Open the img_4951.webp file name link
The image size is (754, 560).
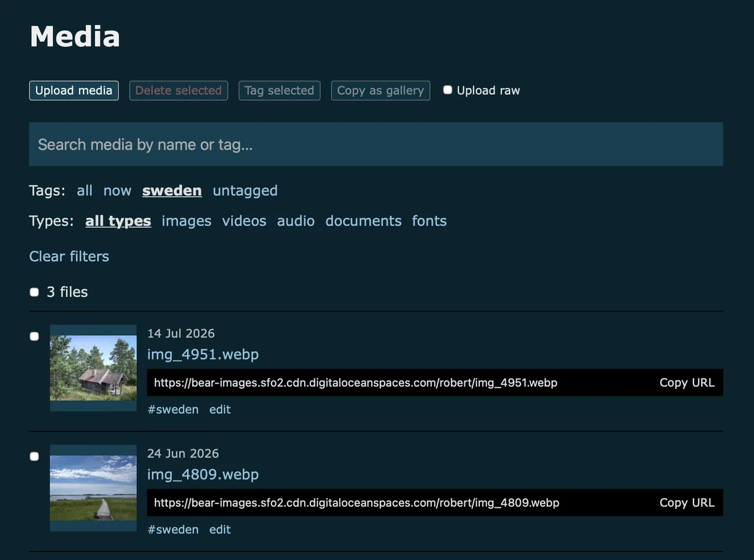click(x=203, y=355)
